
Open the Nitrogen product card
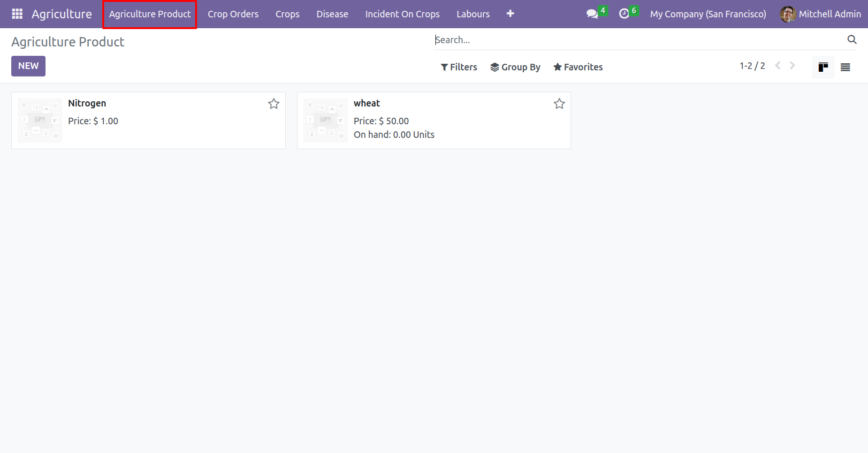tap(148, 121)
